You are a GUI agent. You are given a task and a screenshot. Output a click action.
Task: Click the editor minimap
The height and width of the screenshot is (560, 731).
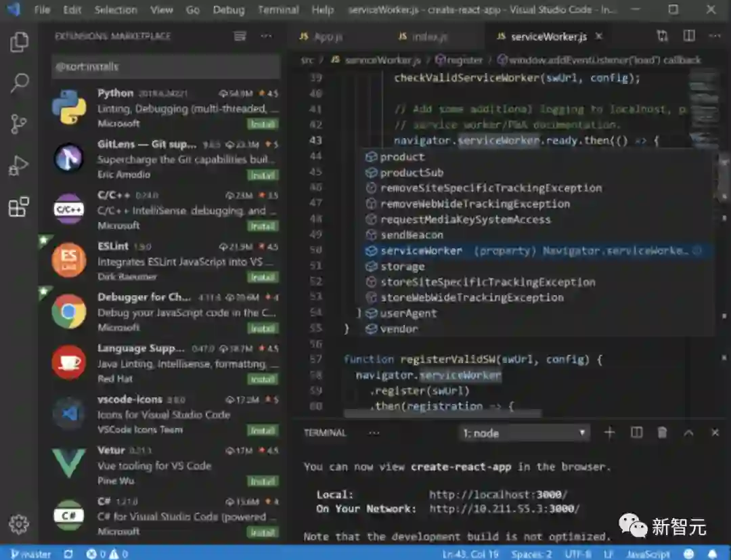703,107
